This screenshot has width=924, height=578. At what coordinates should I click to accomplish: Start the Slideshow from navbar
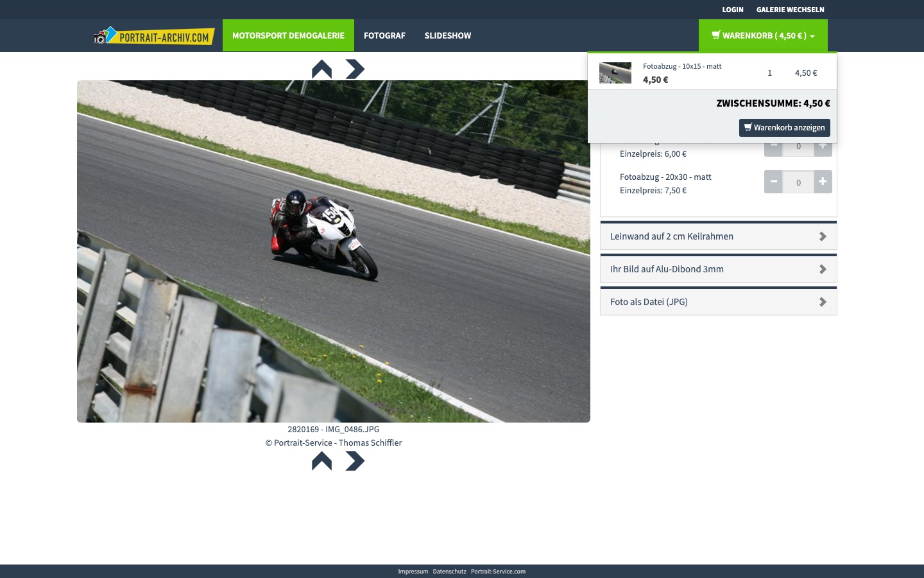[448, 35]
